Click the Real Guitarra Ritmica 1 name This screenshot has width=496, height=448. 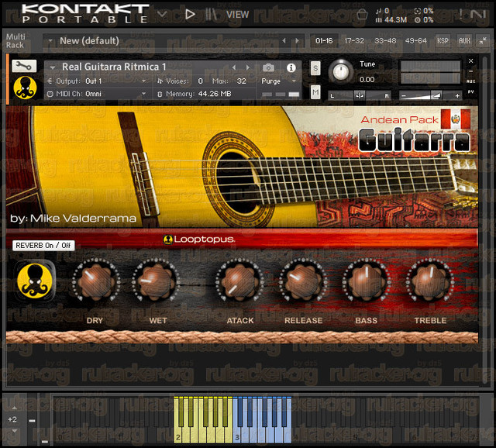[114, 67]
